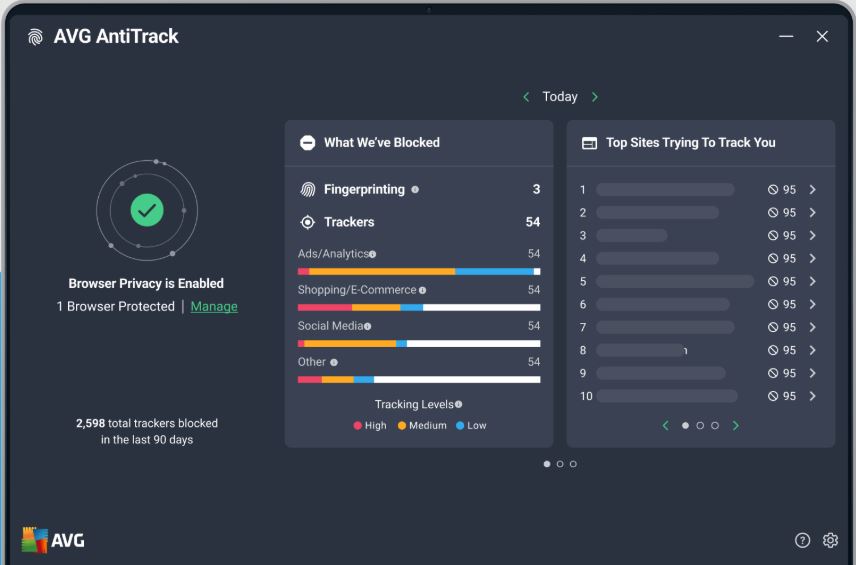The image size is (856, 565).
Task: Expand details for tracking site 5
Action: click(812, 281)
